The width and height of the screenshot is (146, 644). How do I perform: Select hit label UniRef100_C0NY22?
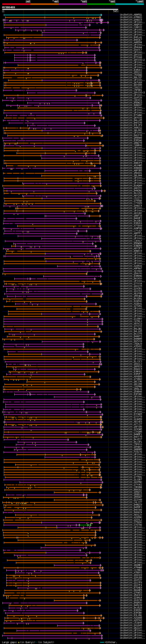[131, 27]
